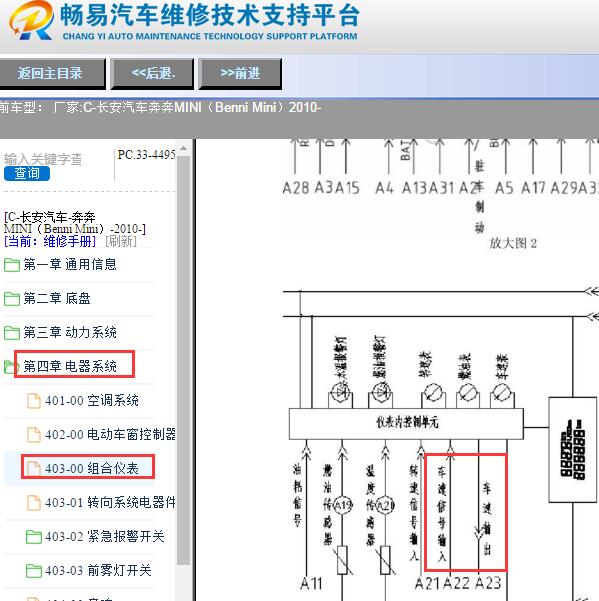Go forward with the >>前进 button
Image resolution: width=599 pixels, height=601 pixels.
(x=240, y=73)
